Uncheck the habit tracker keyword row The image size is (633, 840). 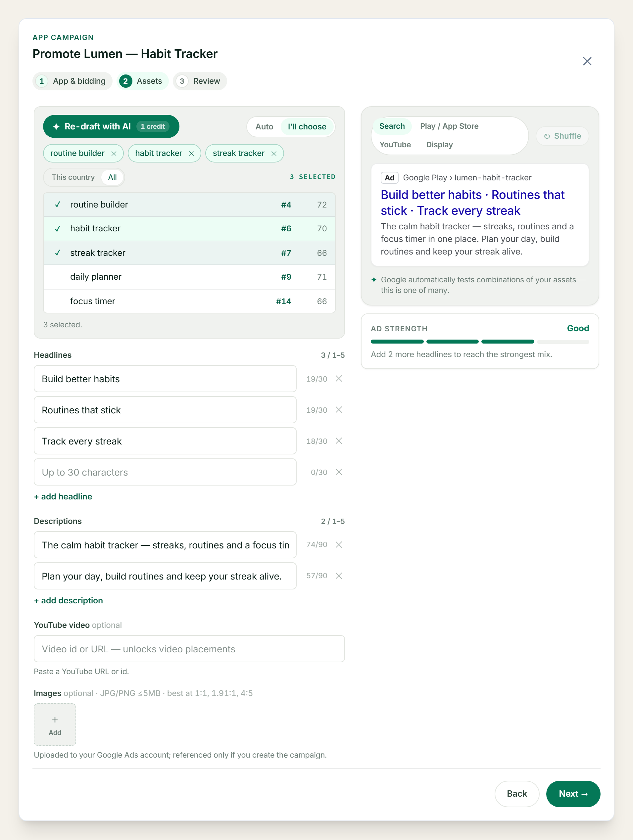point(189,229)
